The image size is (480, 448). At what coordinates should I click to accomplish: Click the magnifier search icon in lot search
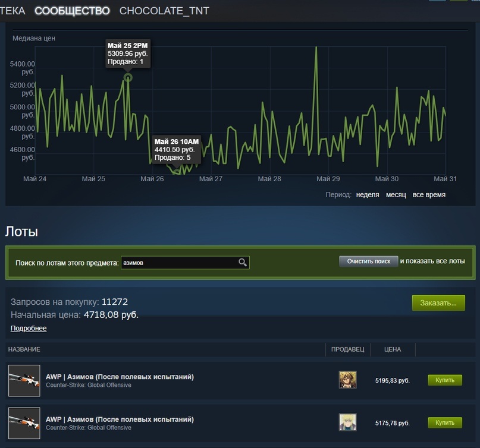[x=243, y=263]
